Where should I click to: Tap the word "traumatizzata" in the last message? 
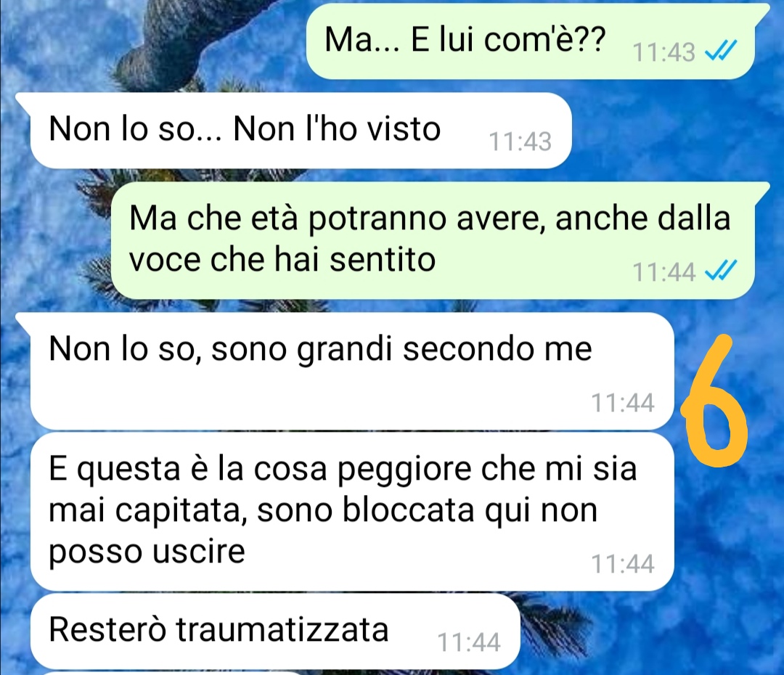pyautogui.click(x=282, y=629)
